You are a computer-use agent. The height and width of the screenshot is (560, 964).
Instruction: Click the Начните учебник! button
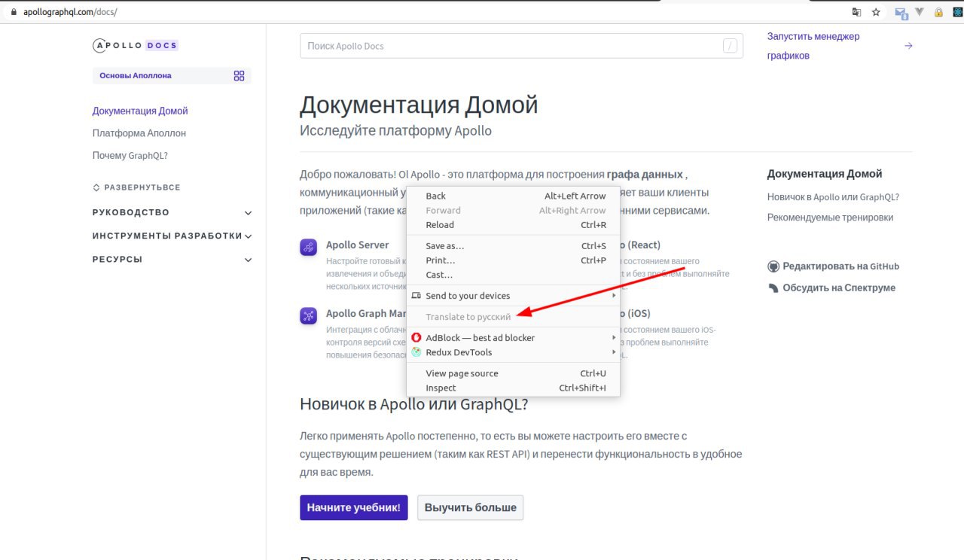(x=354, y=507)
